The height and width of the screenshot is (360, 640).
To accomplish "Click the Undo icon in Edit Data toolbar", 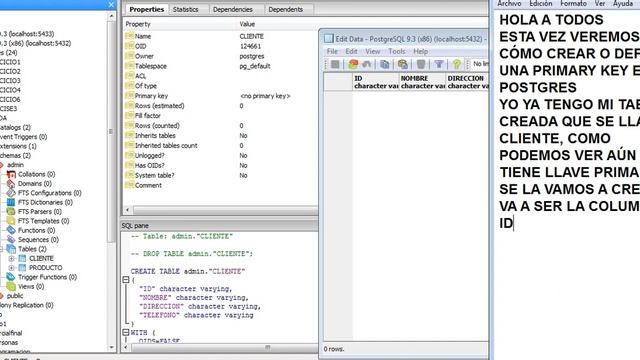I will tap(367, 64).
